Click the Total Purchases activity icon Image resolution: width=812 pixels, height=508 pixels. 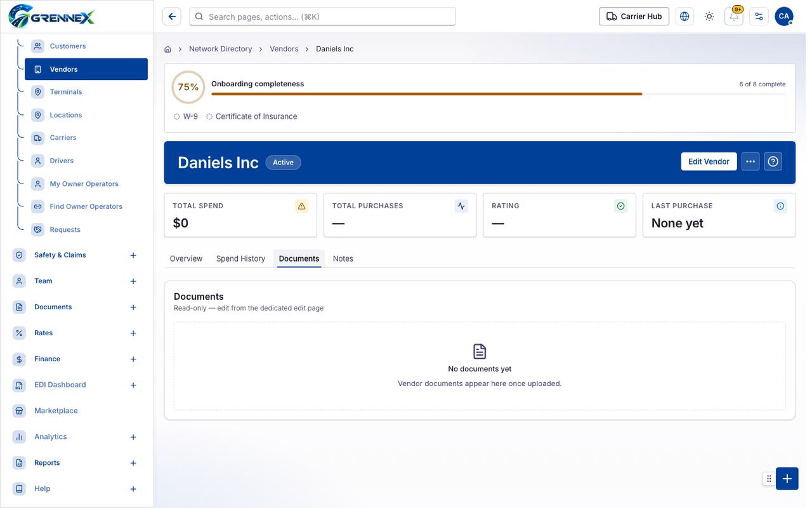pos(461,206)
